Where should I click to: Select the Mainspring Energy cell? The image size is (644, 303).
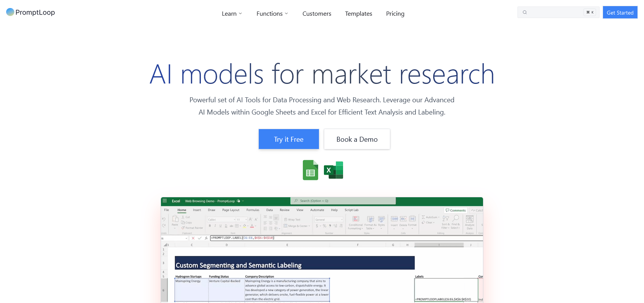point(192,290)
